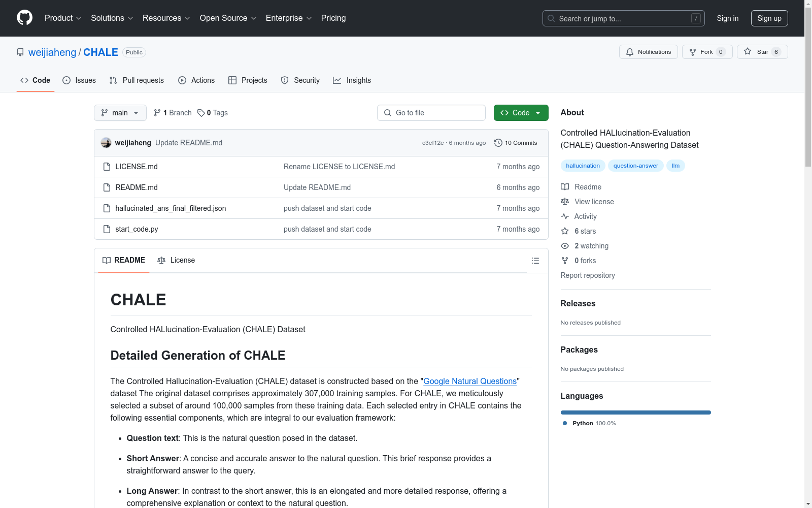Expand the Open Source menu
The image size is (812, 508).
click(228, 18)
